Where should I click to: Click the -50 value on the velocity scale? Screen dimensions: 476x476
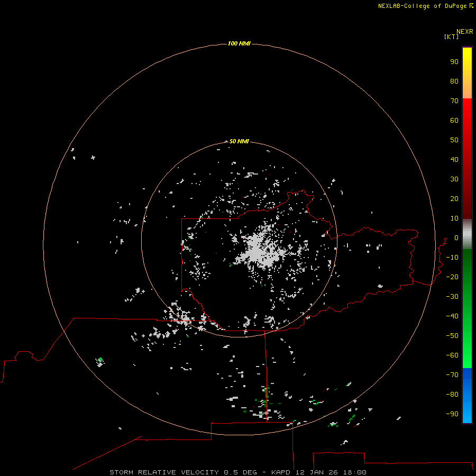click(x=452, y=336)
